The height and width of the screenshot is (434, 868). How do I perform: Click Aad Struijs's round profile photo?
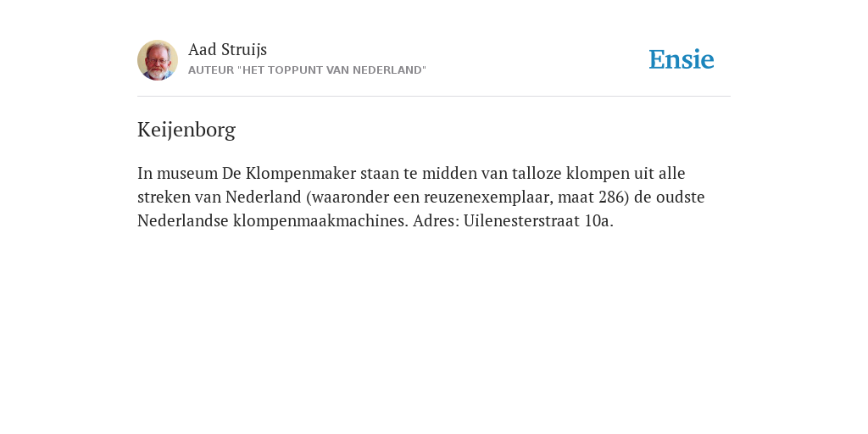tap(158, 60)
